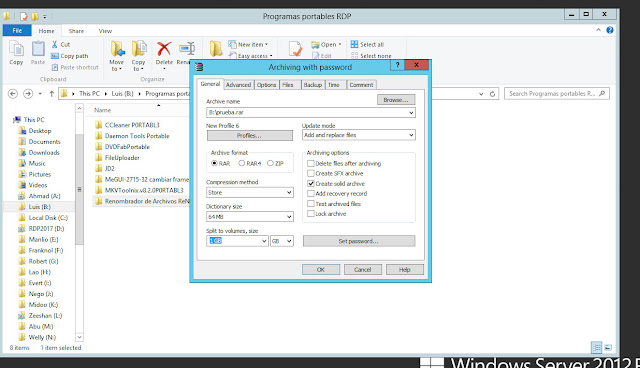Click the Properties checkmark icon
Image resolution: width=640 pixels, height=368 pixels.
pyautogui.click(x=295, y=49)
